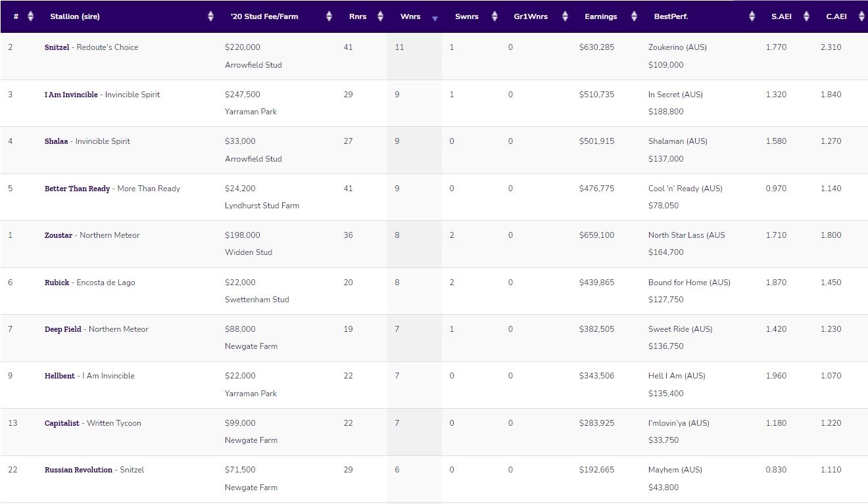Click the $247,500 stud fee
868x504 pixels.
coord(243,95)
